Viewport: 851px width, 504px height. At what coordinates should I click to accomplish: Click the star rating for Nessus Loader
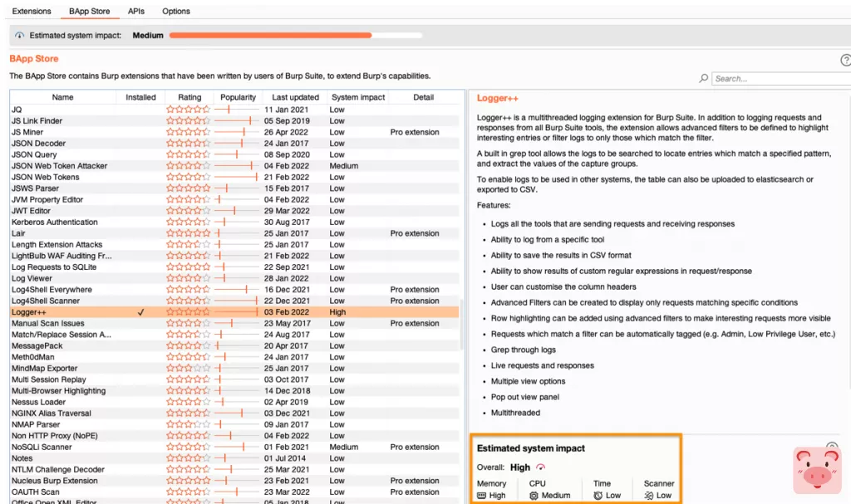click(x=189, y=402)
